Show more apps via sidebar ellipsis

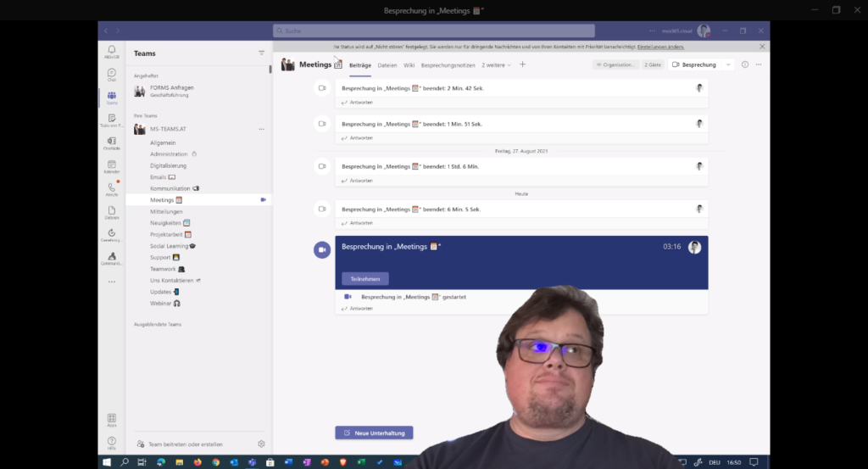112,282
